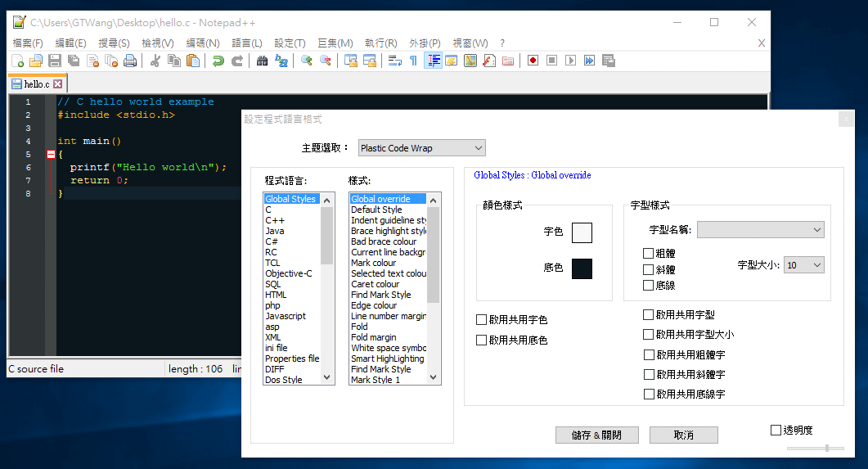Click the 儲存 & 關閉 button
Image resolution: width=868 pixels, height=469 pixels.
click(596, 435)
